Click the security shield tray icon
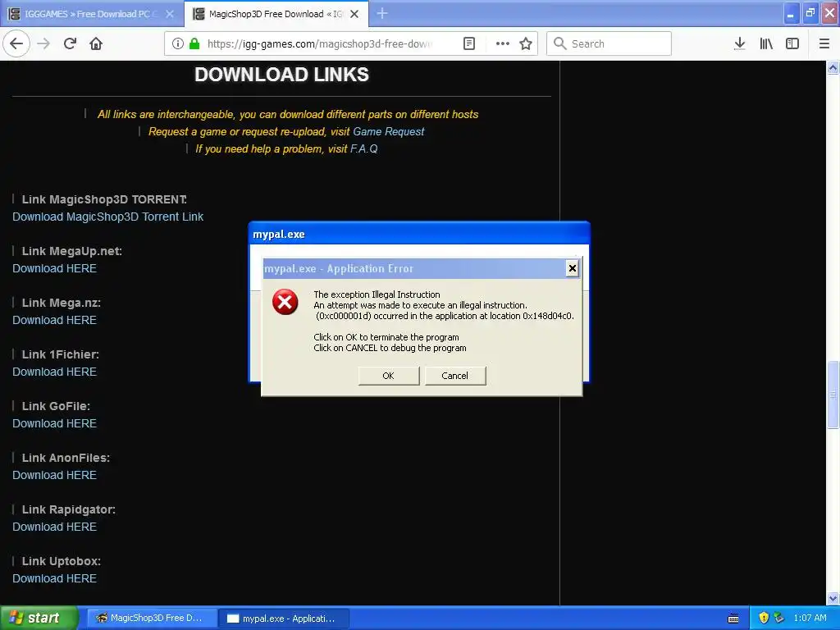This screenshot has width=840, height=630. point(764,618)
